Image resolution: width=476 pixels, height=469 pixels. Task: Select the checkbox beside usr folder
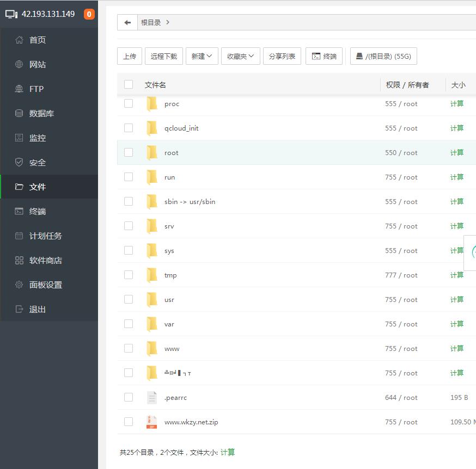click(129, 299)
